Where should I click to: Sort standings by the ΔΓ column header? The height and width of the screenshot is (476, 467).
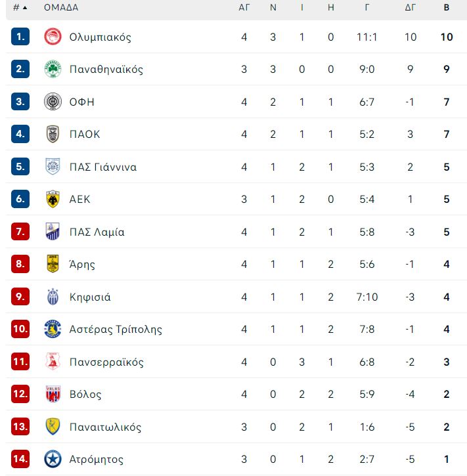click(411, 7)
